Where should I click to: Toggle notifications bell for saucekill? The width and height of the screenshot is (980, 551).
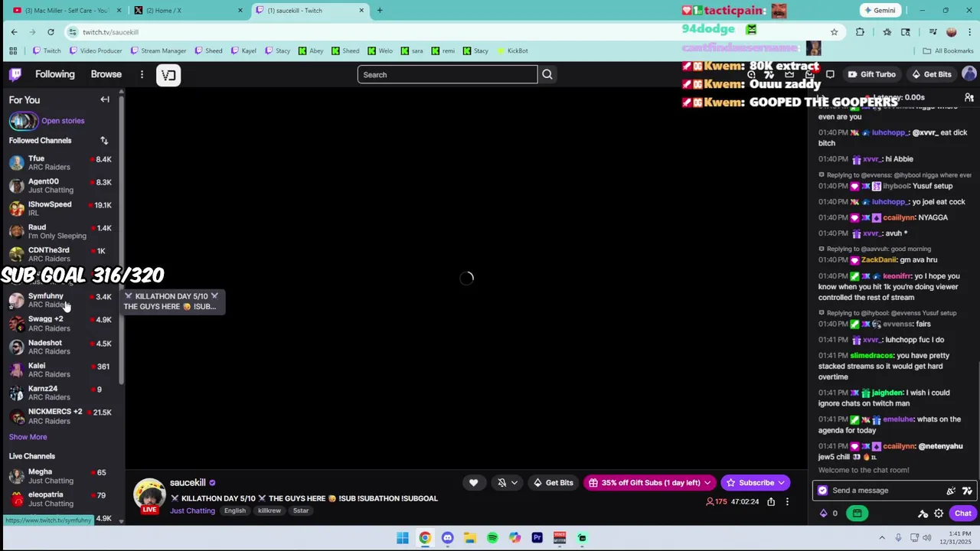pyautogui.click(x=501, y=482)
